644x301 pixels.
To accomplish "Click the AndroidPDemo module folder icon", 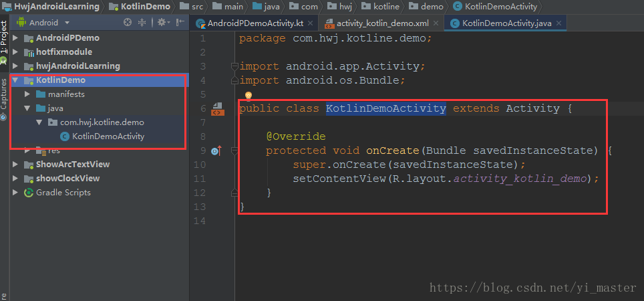I will (29, 38).
